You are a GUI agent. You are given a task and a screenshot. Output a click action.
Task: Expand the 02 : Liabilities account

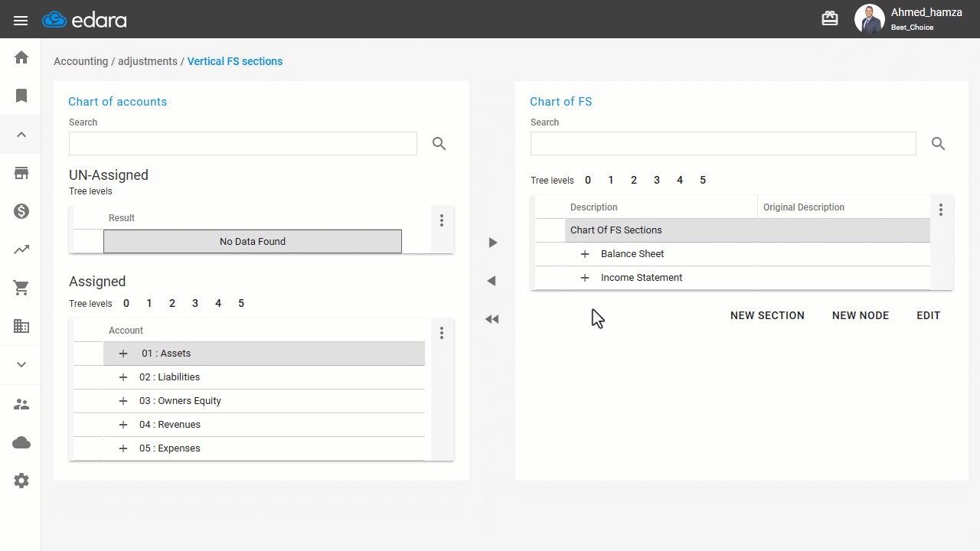(x=123, y=377)
